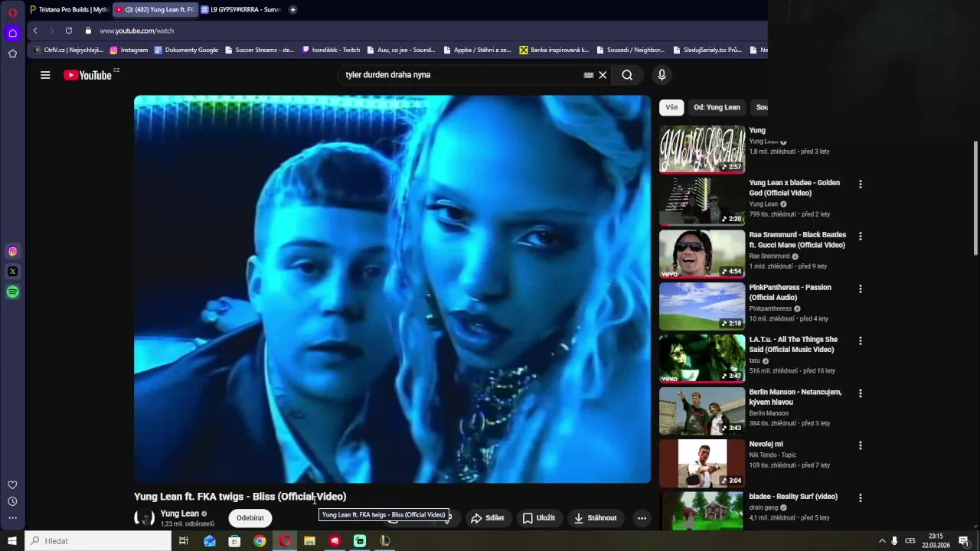Viewport: 980px width, 551px height.
Task: Play the Rae Sremmurd Black Beatles thumbnail
Action: (x=702, y=253)
